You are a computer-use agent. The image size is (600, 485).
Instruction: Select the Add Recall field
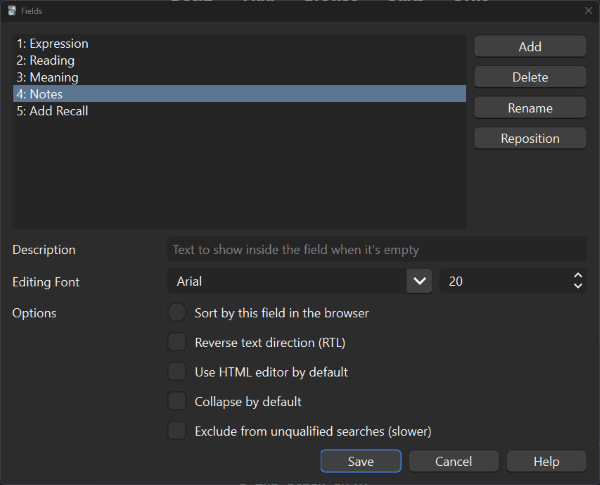click(240, 111)
